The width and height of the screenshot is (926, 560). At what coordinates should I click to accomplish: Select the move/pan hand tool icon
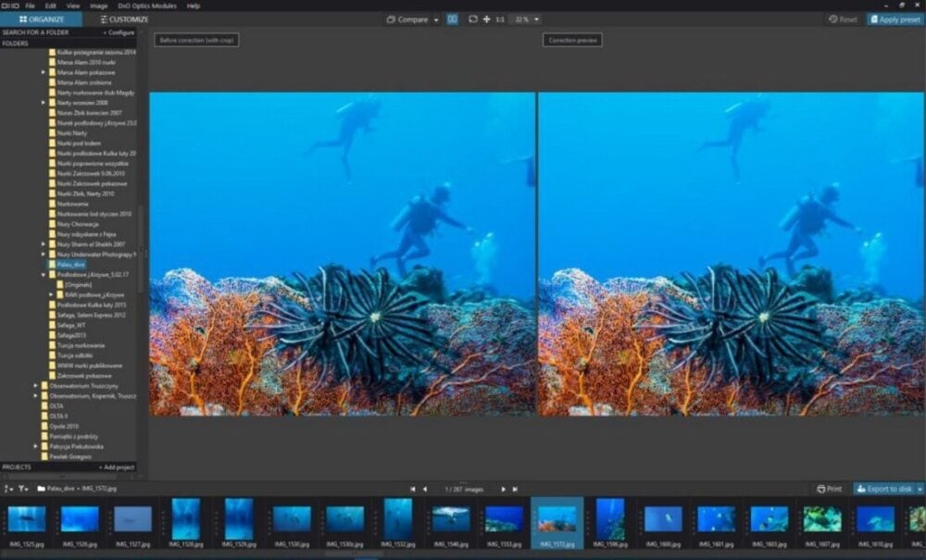click(x=487, y=19)
